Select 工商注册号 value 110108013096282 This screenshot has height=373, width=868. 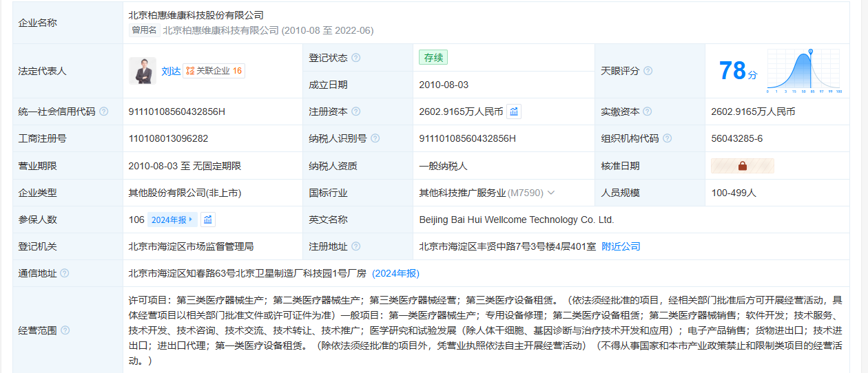(x=168, y=138)
